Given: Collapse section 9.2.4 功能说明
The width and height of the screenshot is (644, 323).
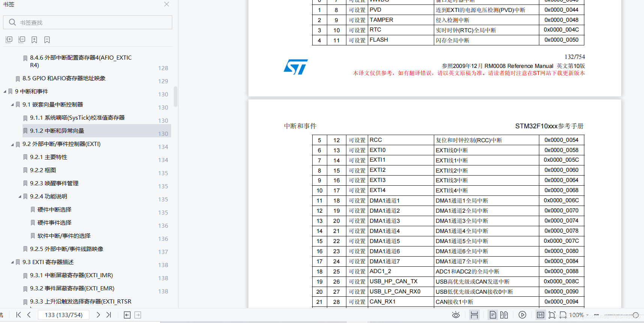Looking at the screenshot, I should [x=20, y=197].
